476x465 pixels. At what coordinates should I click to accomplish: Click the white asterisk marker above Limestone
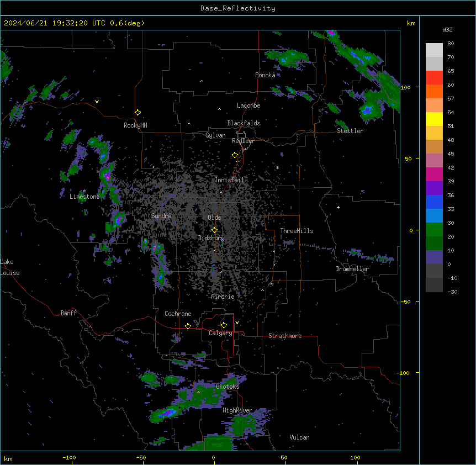(x=84, y=191)
